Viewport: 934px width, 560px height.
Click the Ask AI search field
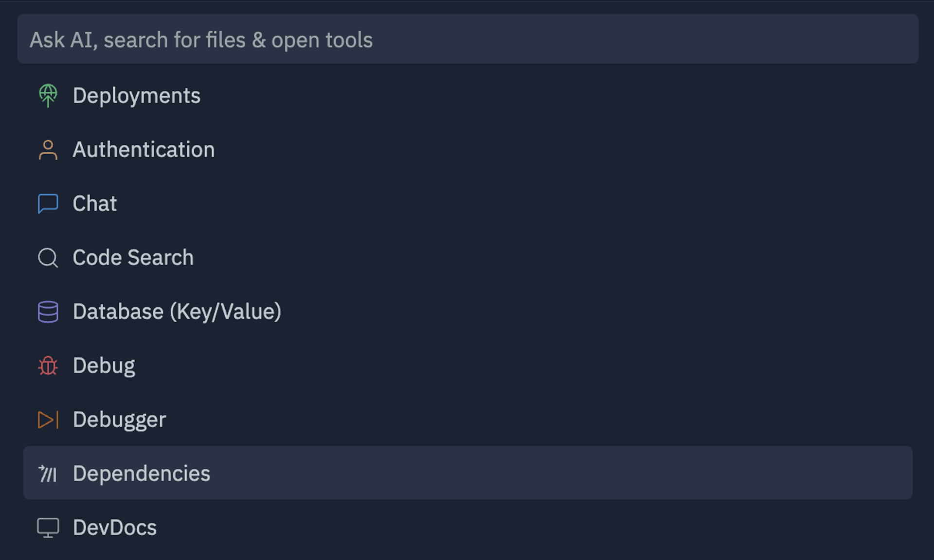coord(200,39)
